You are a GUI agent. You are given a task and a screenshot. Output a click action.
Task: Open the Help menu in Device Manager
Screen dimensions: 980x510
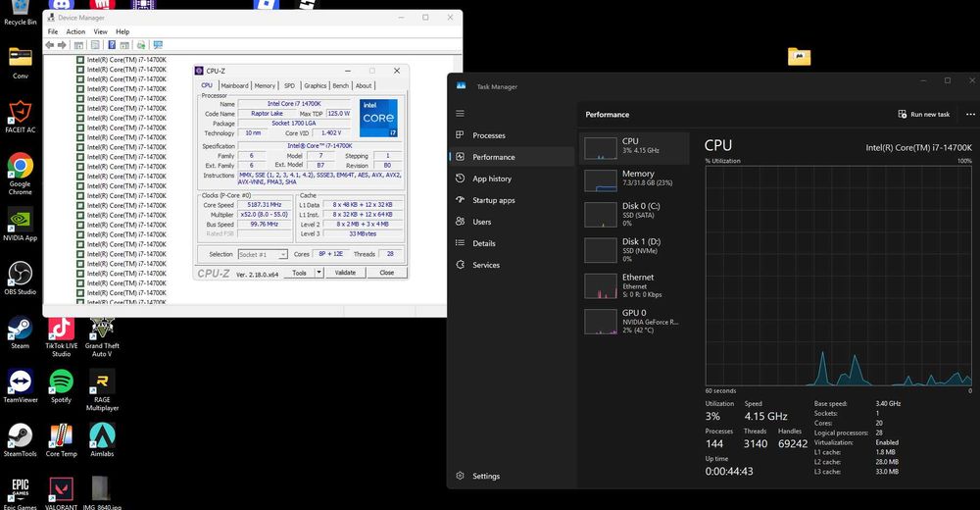click(x=122, y=31)
